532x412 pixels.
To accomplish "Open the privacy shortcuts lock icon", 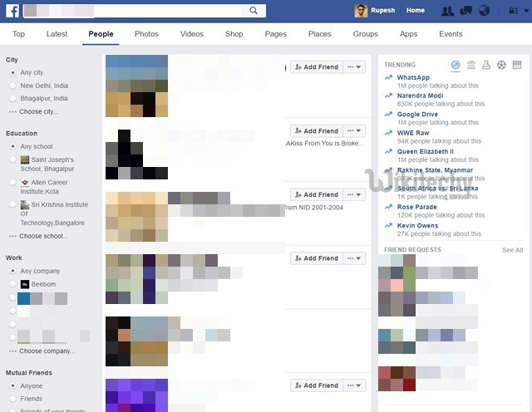I will pos(510,11).
